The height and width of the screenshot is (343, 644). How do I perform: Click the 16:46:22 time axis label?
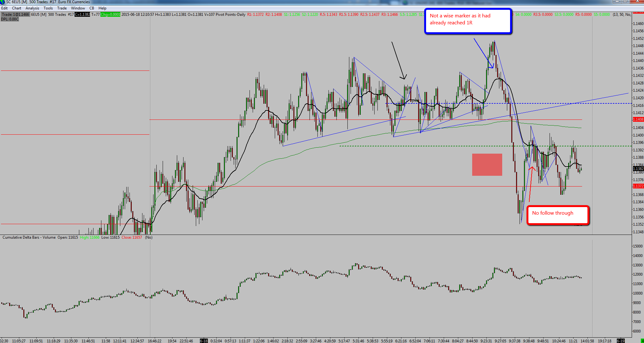point(155,341)
